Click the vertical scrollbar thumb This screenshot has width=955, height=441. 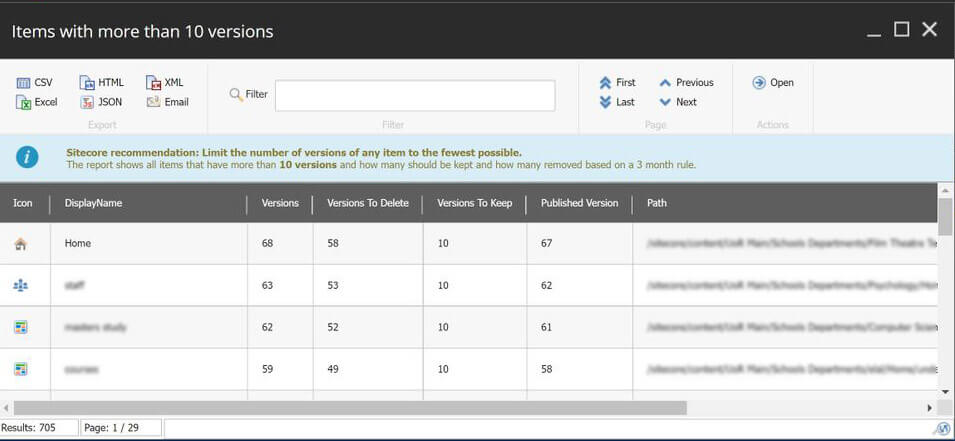945,216
